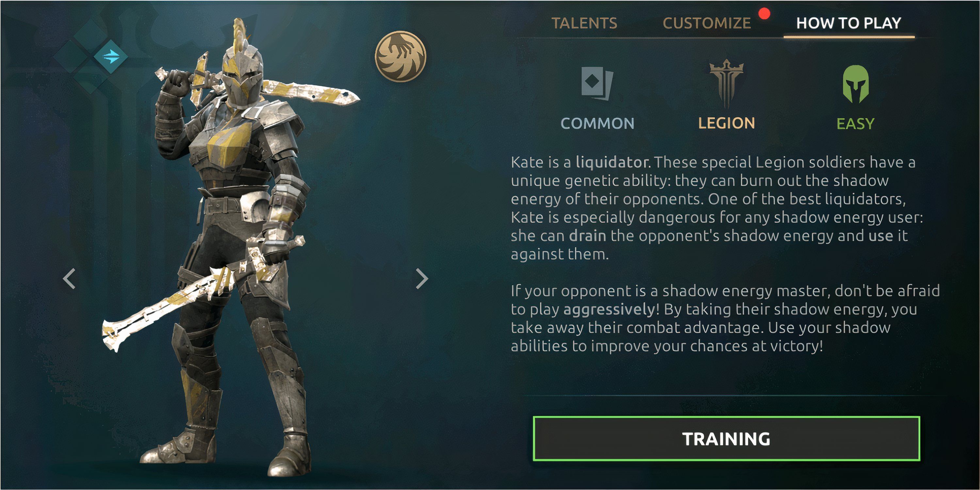
Task: Start the Training session
Action: (726, 439)
